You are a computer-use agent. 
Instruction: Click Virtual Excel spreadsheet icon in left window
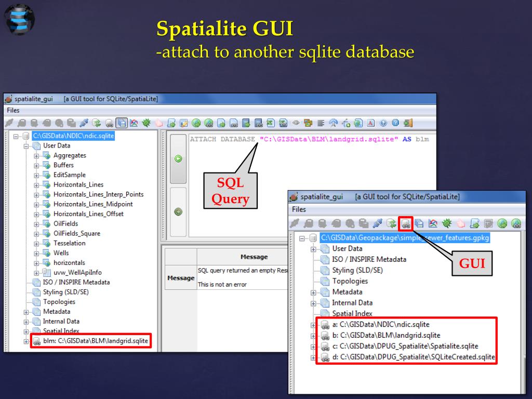[x=283, y=123]
